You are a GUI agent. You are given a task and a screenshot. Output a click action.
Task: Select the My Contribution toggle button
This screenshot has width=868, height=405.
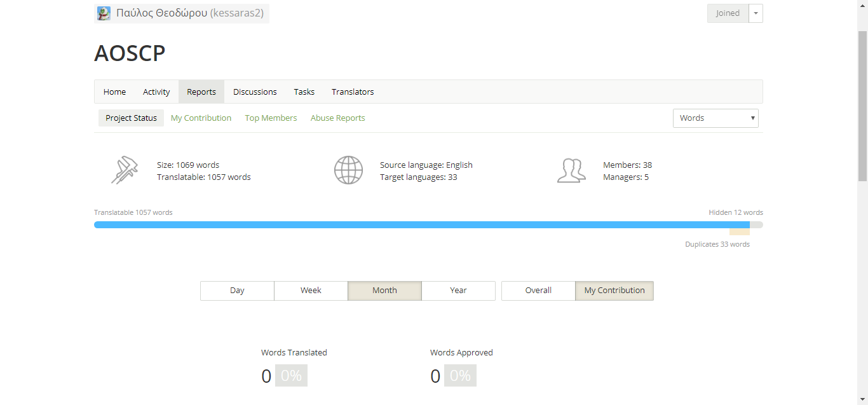coord(614,291)
